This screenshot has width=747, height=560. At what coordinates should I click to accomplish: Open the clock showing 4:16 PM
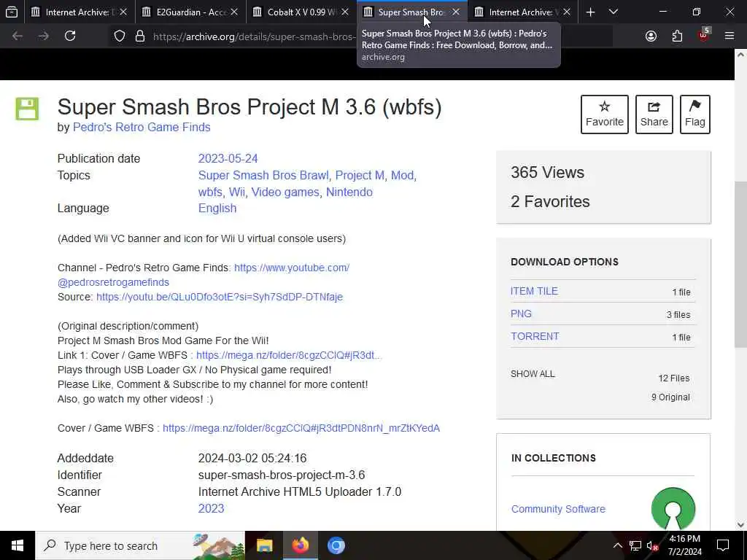click(684, 545)
